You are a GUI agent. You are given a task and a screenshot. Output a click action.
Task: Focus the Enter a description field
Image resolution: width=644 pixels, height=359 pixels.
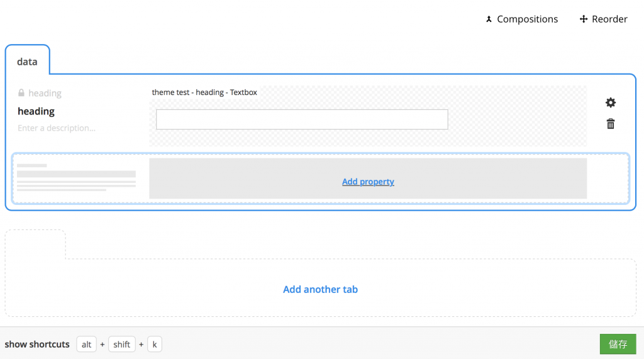(57, 128)
